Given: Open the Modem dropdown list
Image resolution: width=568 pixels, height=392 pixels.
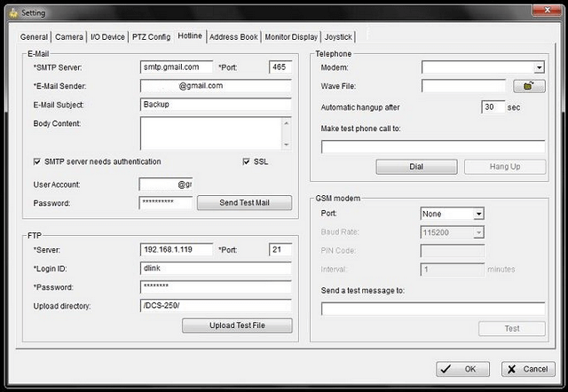Looking at the screenshot, I should coord(539,67).
